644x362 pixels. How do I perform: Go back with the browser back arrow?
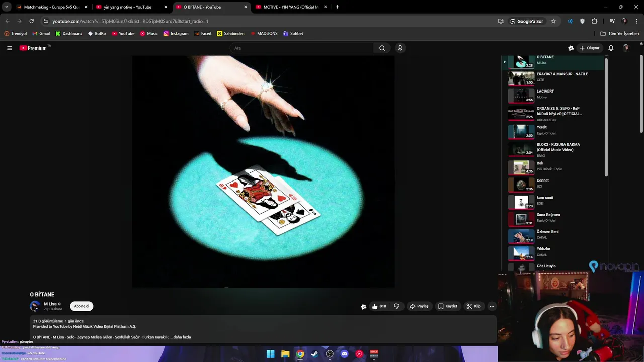pyautogui.click(x=7, y=21)
